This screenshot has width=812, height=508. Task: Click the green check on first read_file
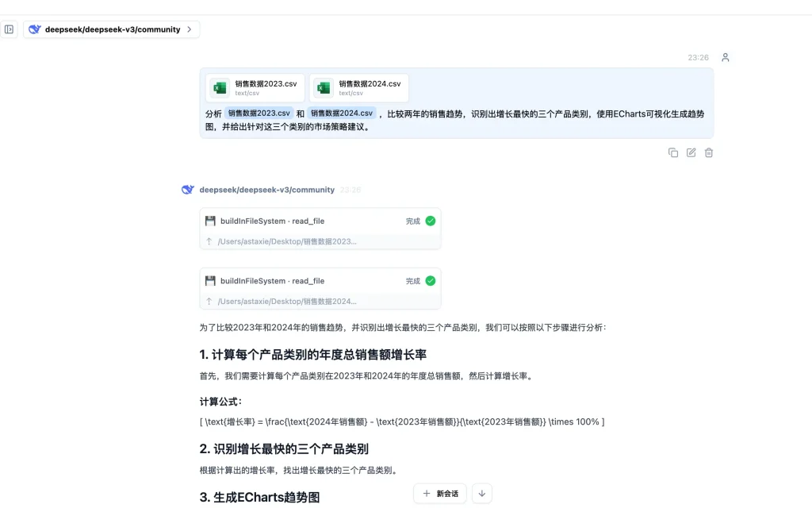coord(431,221)
